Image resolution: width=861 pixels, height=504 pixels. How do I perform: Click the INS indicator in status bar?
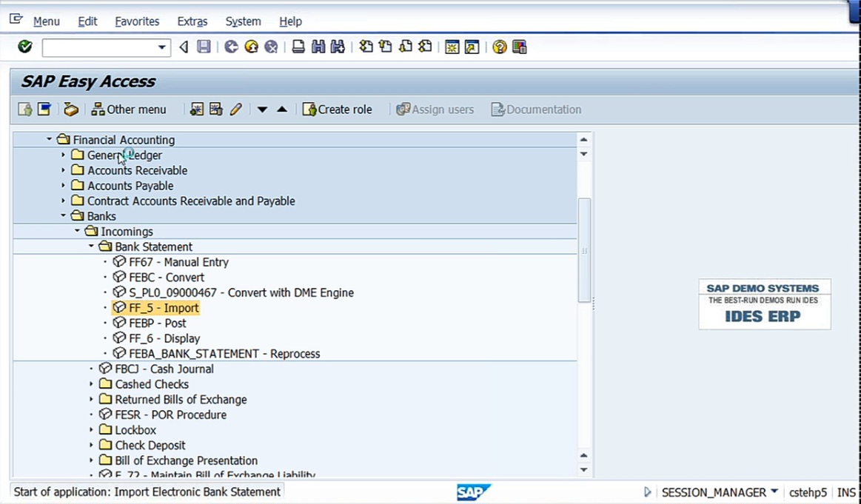[x=846, y=492]
